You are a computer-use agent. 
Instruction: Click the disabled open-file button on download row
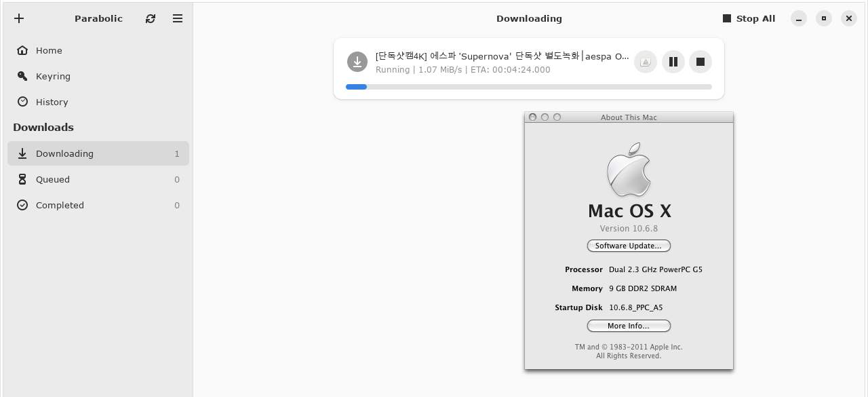tap(646, 62)
